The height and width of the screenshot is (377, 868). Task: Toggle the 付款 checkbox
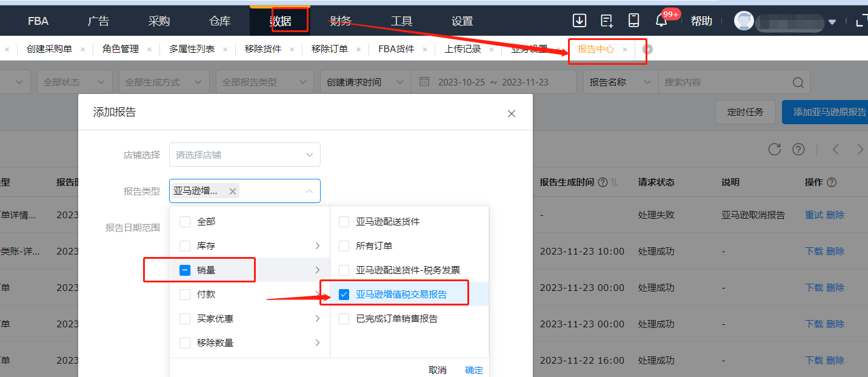(185, 295)
